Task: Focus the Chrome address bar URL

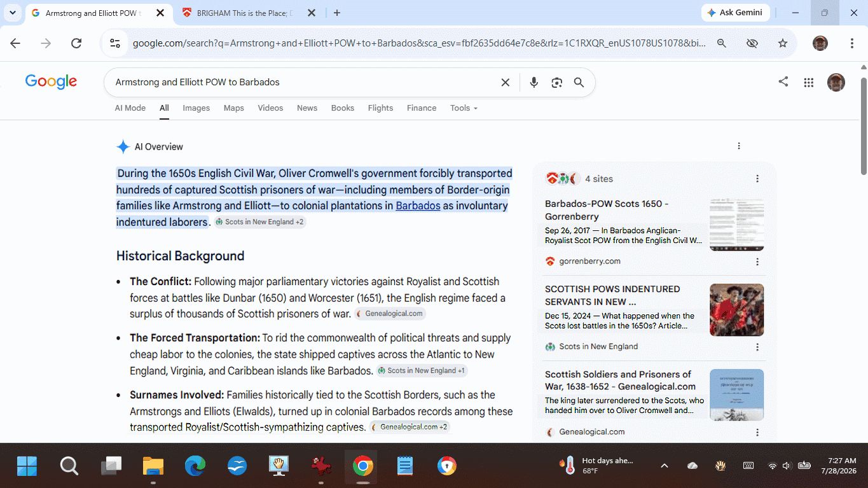Action: tap(419, 43)
